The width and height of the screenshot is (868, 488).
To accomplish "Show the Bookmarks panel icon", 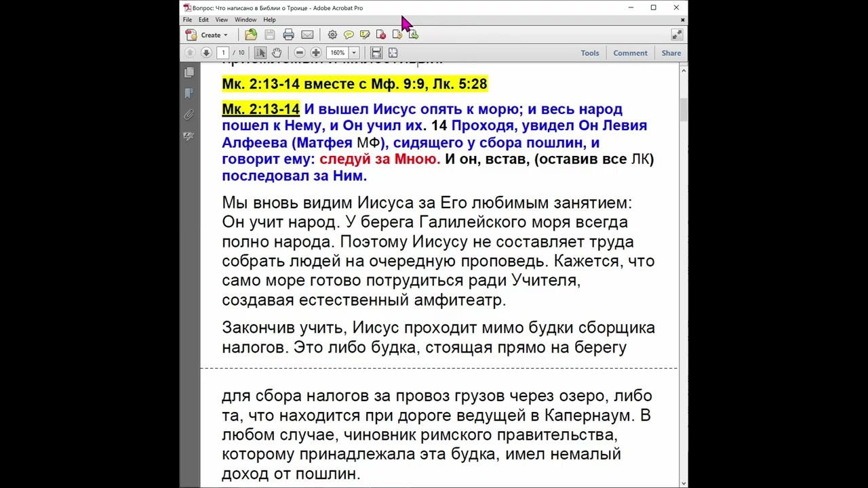I will point(189,94).
